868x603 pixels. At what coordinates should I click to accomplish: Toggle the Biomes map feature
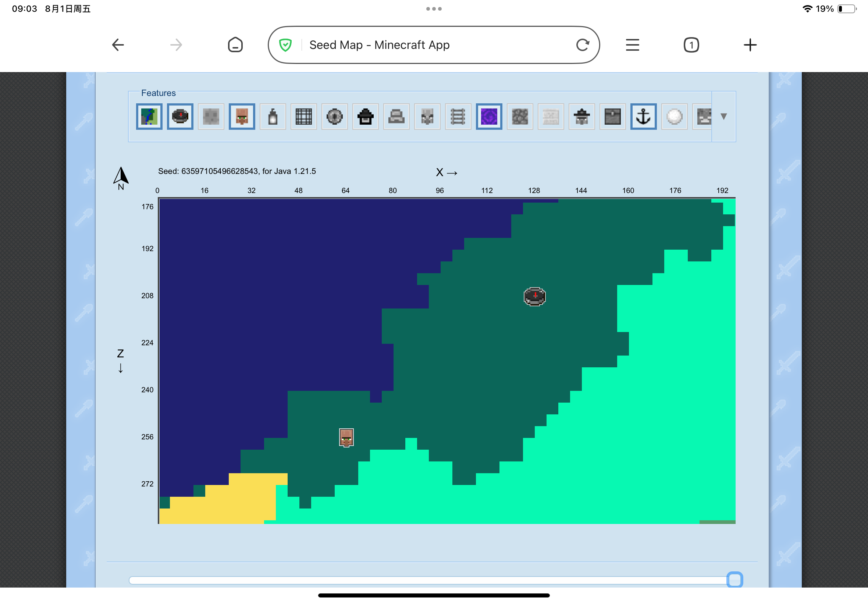click(149, 116)
